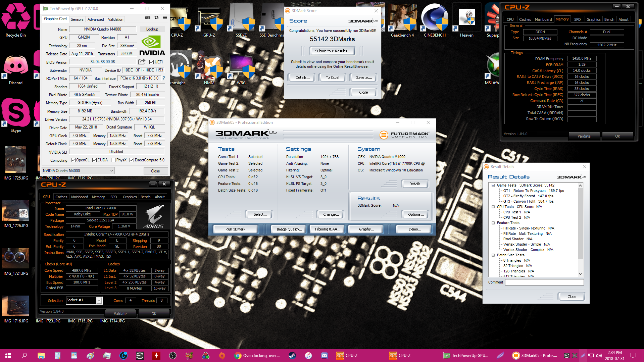Toggle the CUDA checkbox
The image size is (644, 362).
tap(94, 160)
